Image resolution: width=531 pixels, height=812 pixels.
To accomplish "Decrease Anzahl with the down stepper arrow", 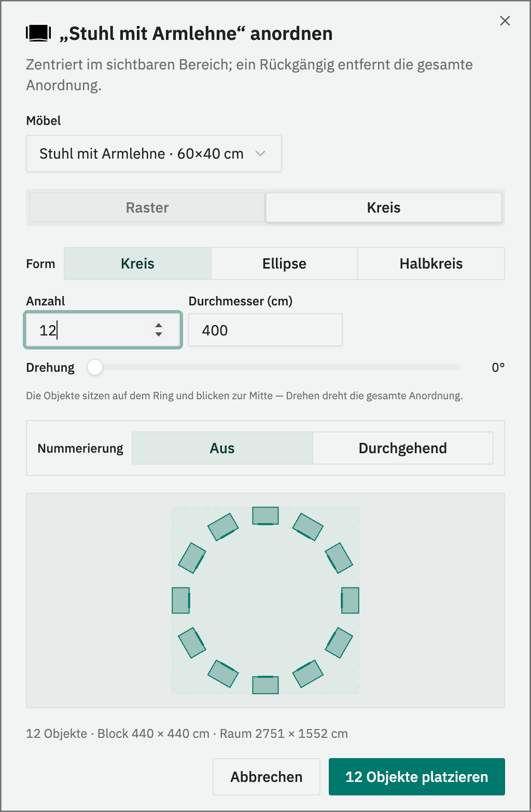I will pos(159,334).
